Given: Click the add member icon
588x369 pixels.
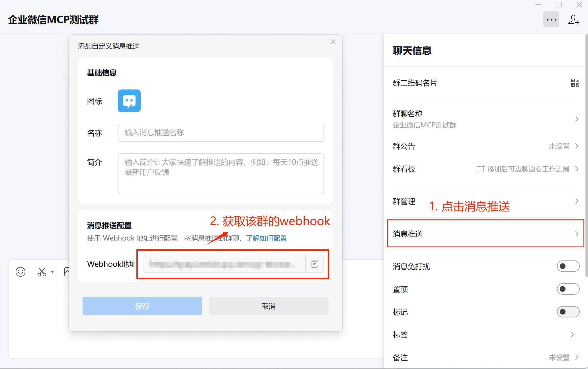Looking at the screenshot, I should [x=573, y=20].
